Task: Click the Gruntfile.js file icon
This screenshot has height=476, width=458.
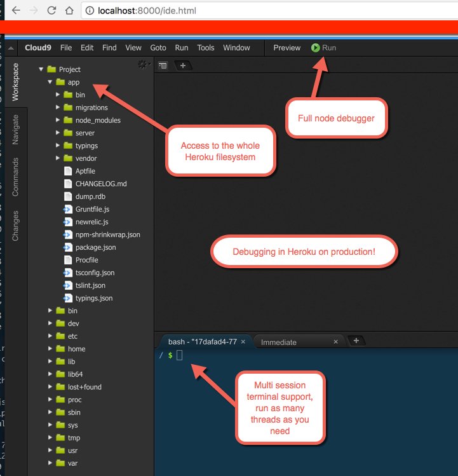Action: (x=68, y=209)
